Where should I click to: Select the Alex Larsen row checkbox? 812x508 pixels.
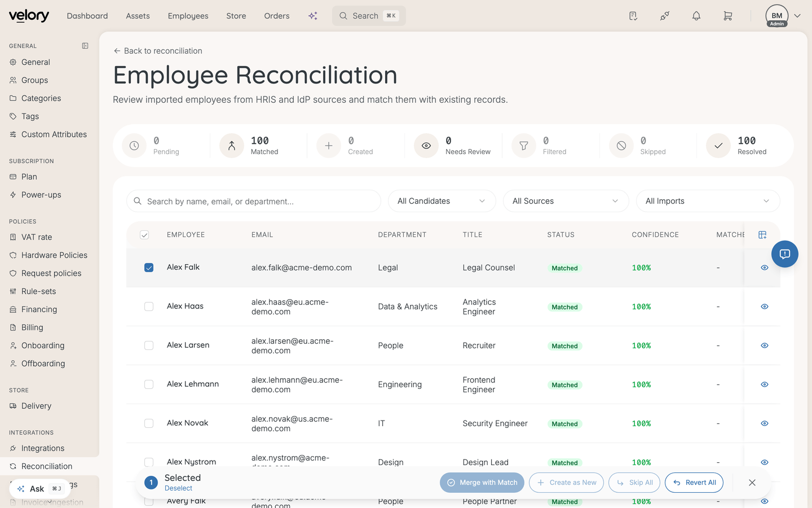pos(149,345)
